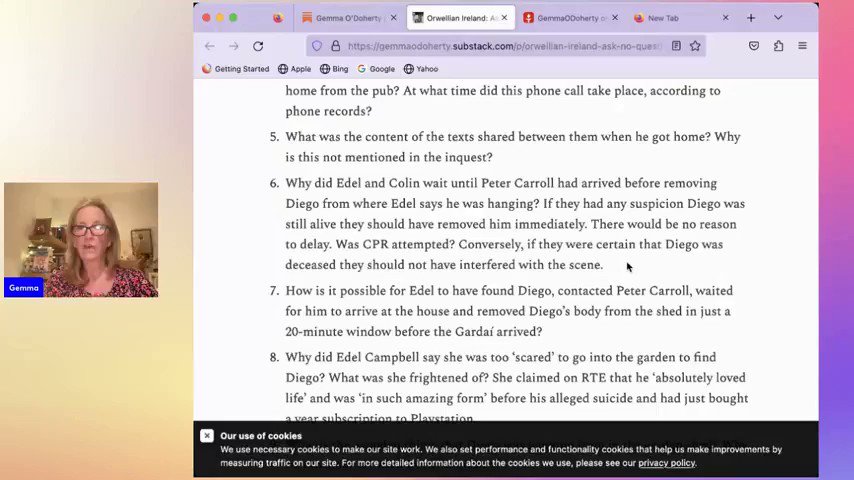Open the tracking protection shield icon
The height and width of the screenshot is (480, 854).
[317, 46]
